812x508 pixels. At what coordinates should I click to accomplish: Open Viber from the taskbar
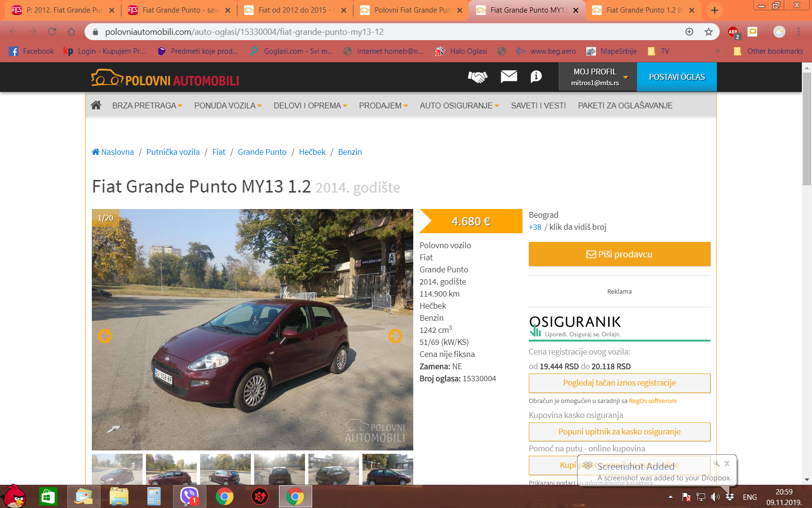(189, 496)
